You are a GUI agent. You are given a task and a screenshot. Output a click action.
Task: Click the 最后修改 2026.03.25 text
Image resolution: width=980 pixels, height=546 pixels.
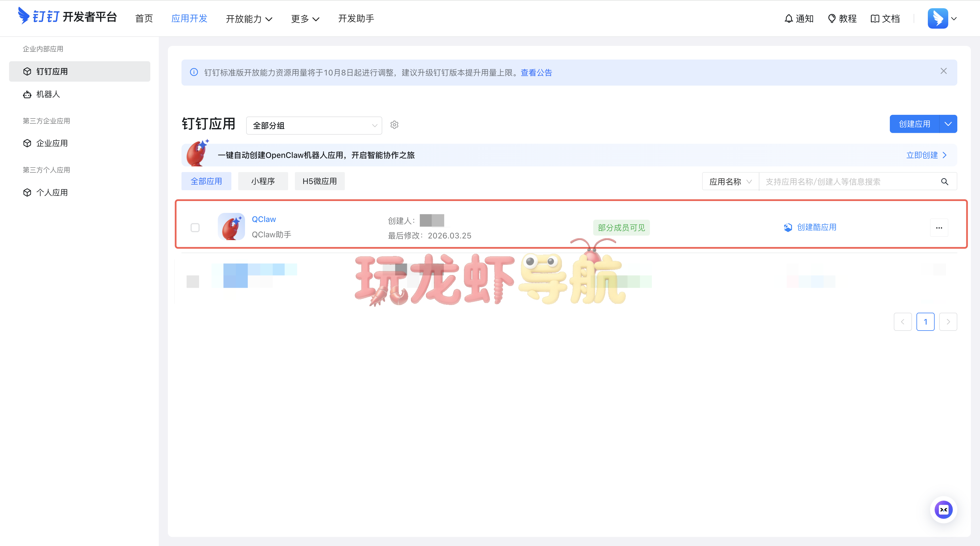(x=430, y=236)
